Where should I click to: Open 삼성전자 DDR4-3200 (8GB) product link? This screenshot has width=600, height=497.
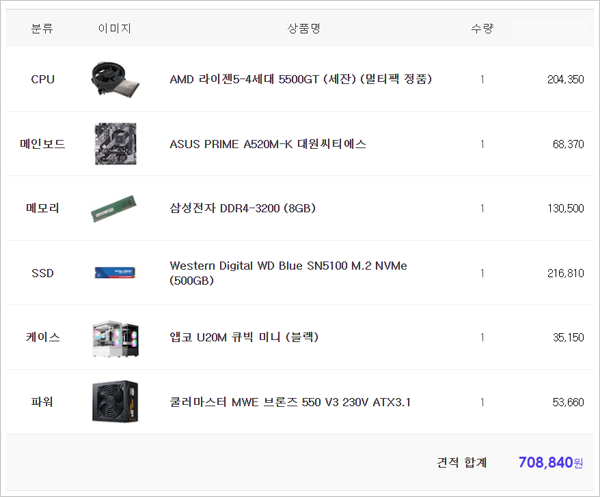pos(243,209)
